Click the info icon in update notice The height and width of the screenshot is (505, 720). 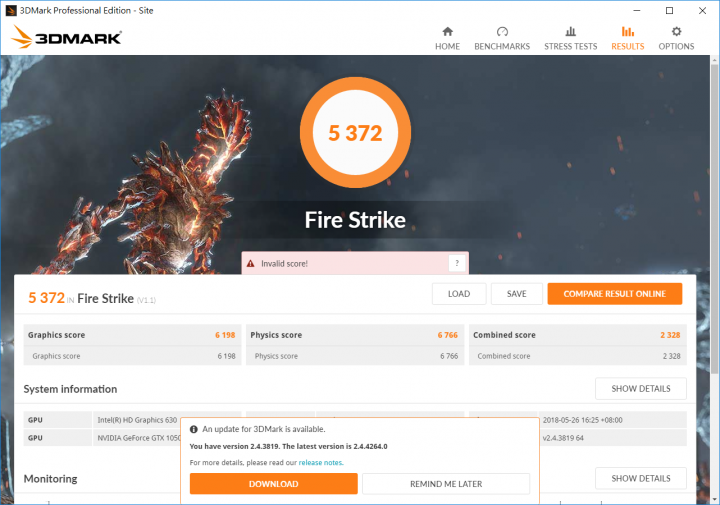(x=194, y=429)
